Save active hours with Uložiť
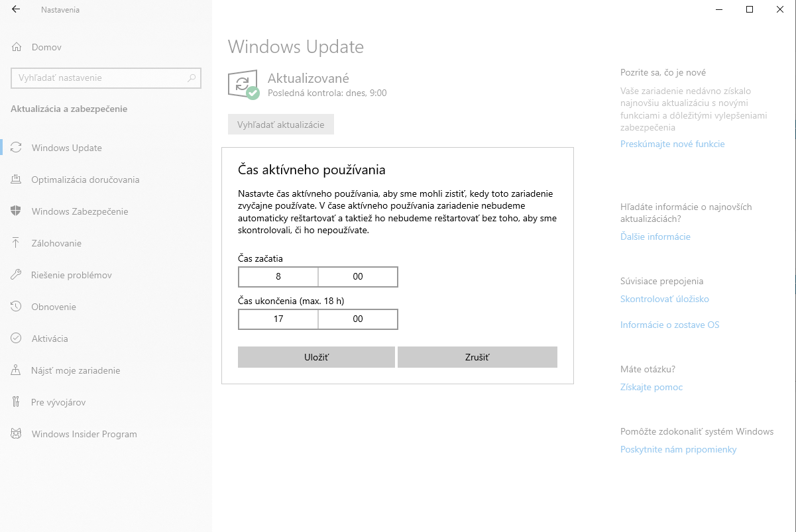This screenshot has width=796, height=532. point(316,357)
